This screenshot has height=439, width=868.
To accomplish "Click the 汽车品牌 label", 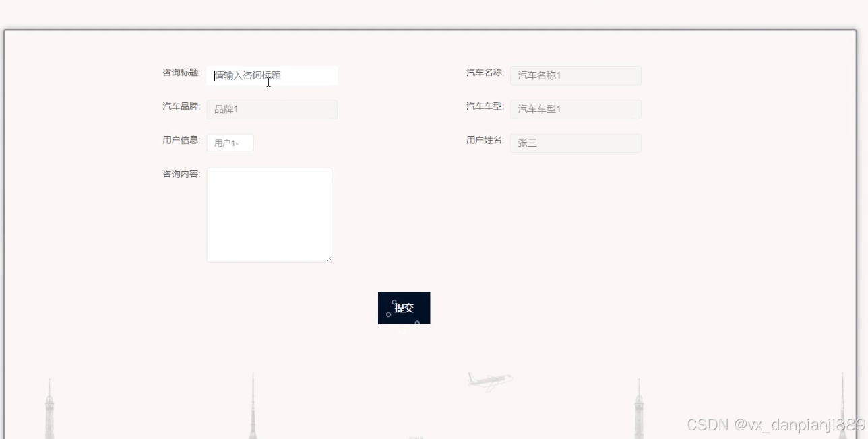I will 181,106.
